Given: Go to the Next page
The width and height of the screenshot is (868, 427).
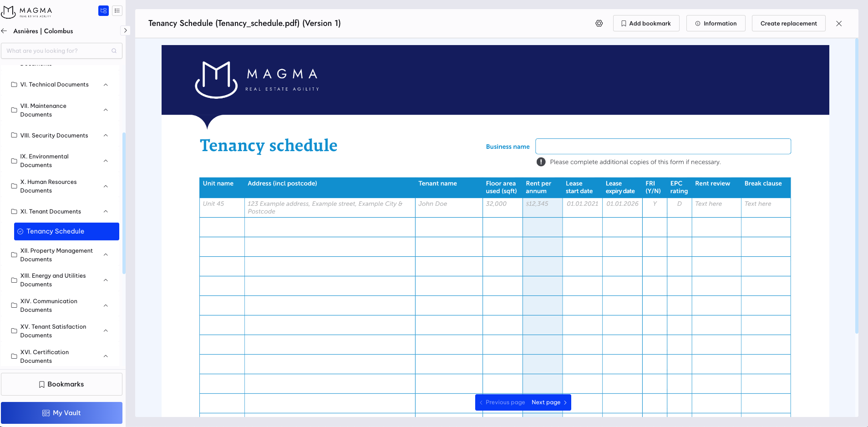Looking at the screenshot, I should tap(549, 402).
